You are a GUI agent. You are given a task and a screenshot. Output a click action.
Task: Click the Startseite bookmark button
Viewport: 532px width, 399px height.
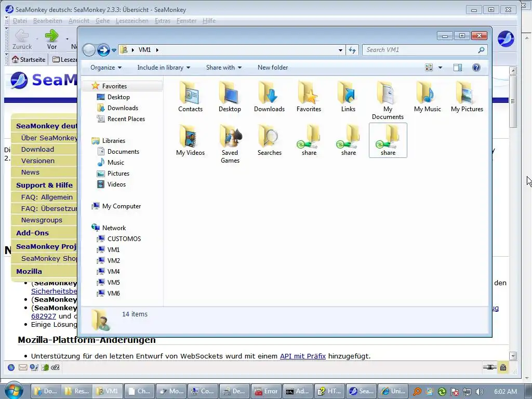(29, 60)
